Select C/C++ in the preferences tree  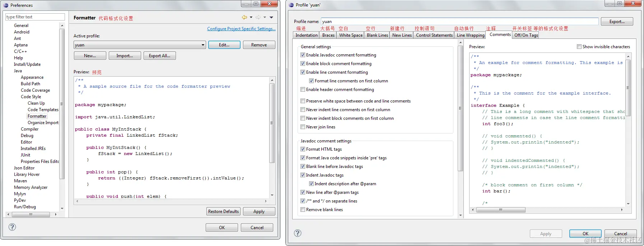[20, 51]
